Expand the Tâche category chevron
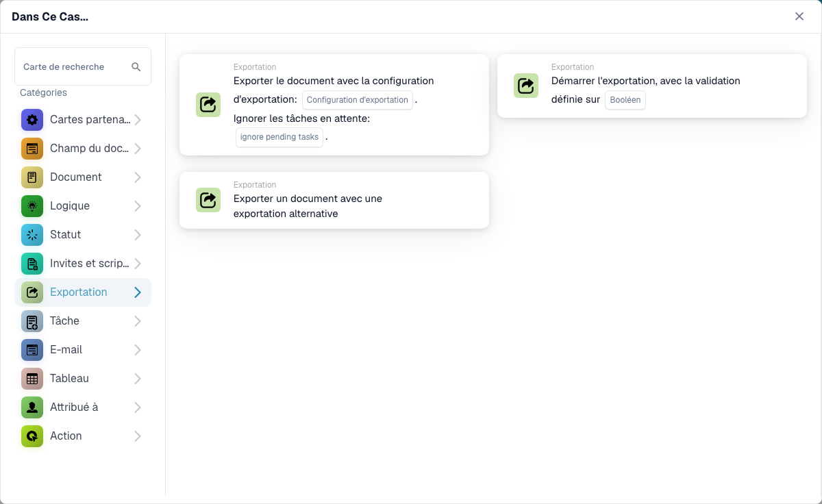The width and height of the screenshot is (822, 504). pyautogui.click(x=138, y=321)
